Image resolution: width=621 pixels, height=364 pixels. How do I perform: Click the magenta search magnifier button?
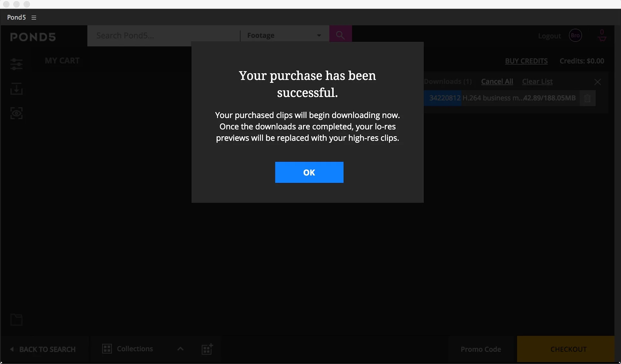340,35
